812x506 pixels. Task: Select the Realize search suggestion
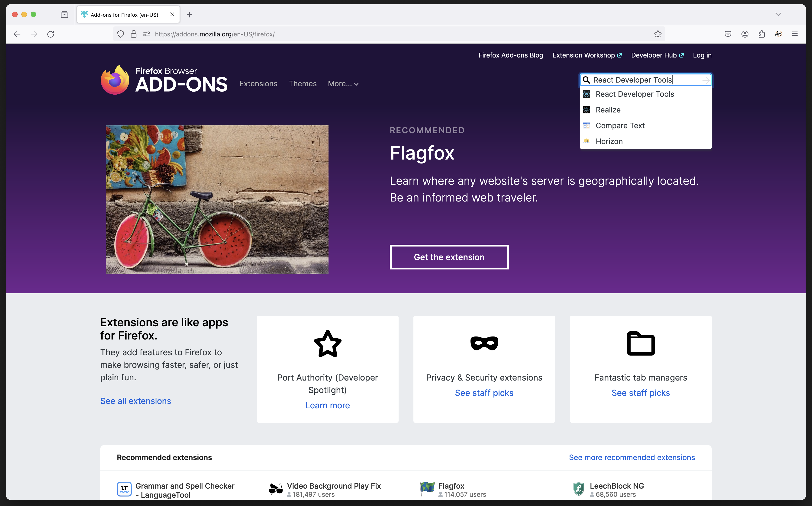tap(646, 110)
